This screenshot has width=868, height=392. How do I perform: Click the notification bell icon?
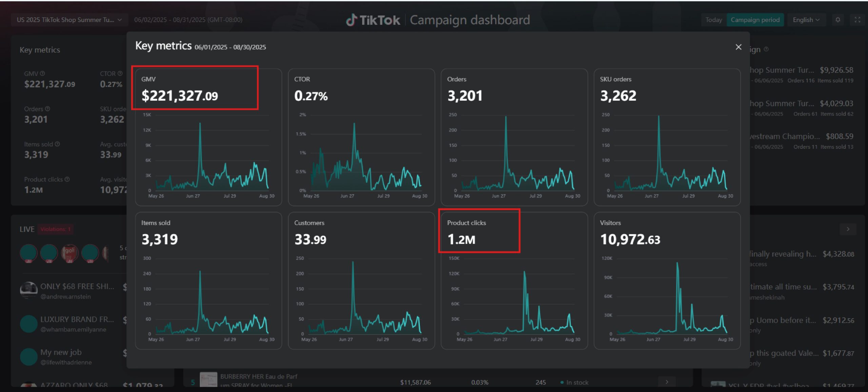coord(838,20)
